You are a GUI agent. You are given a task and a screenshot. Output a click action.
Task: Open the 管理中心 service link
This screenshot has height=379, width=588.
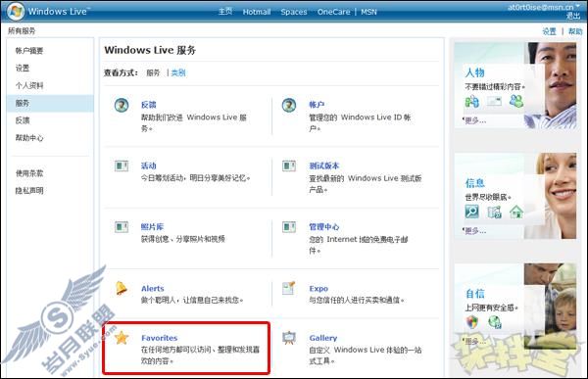point(324,227)
